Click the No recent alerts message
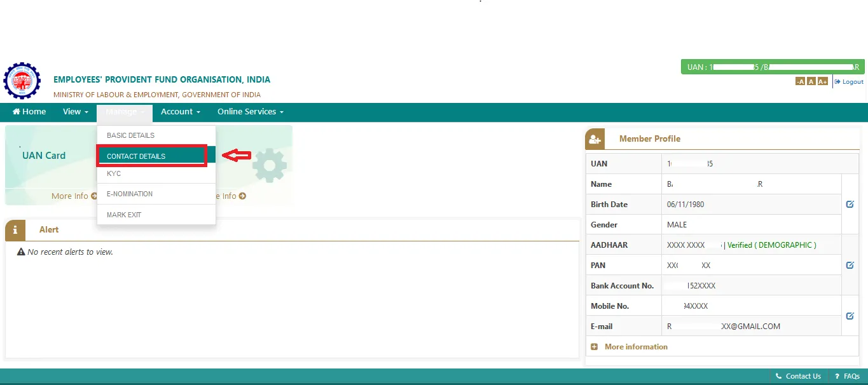Screen dimensions: 868x385 [65, 252]
